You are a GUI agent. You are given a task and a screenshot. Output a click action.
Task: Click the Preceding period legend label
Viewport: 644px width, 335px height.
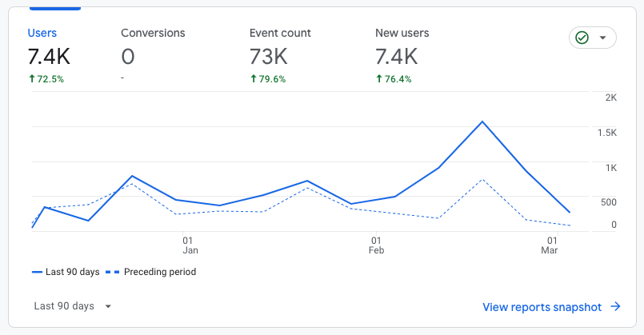point(159,272)
